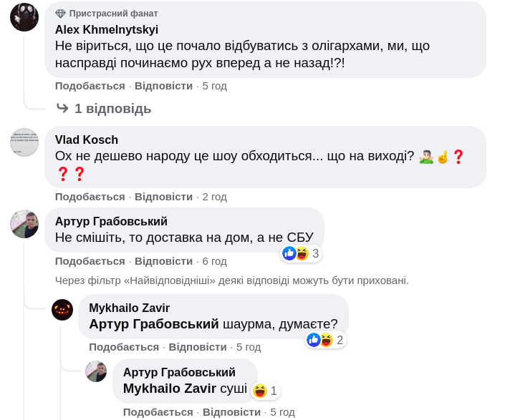
Task: Reply to Vlad Kosch's comment
Action: (x=163, y=197)
